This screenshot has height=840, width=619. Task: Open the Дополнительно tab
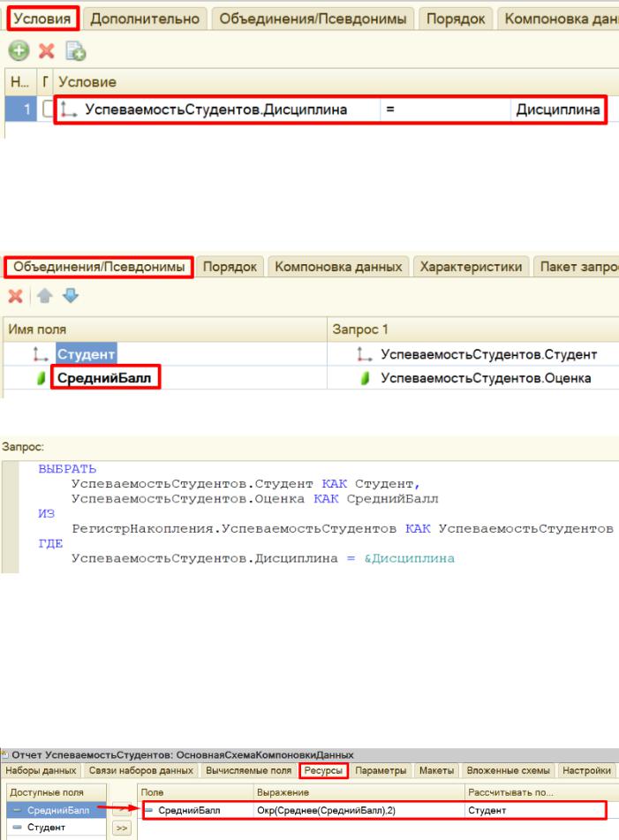tap(145, 19)
